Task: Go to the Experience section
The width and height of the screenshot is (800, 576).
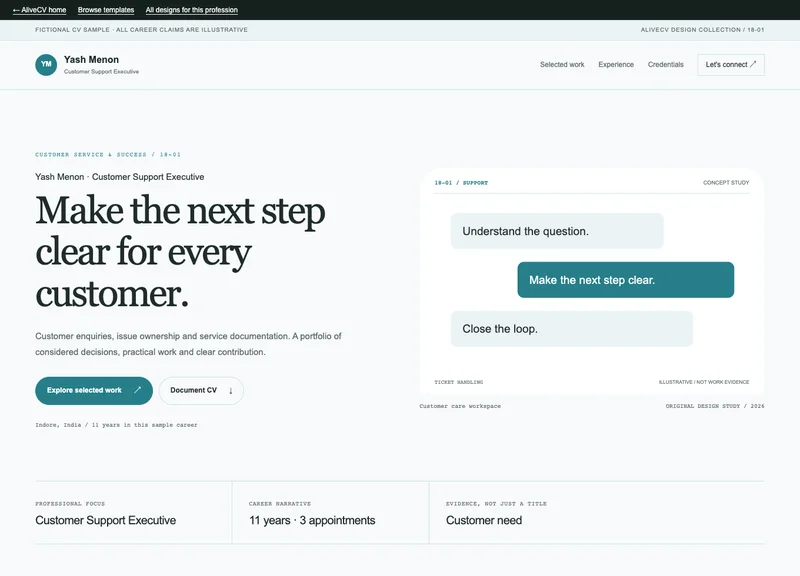Action: click(616, 65)
